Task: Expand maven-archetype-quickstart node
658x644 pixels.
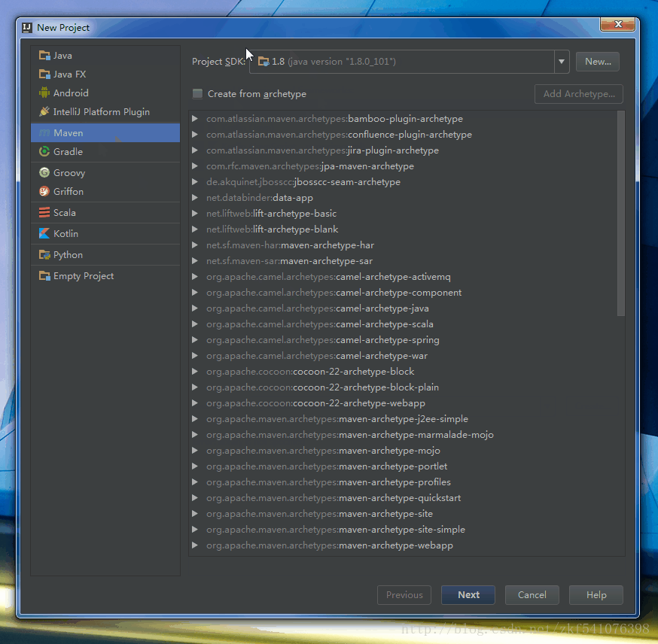Action: [x=195, y=498]
